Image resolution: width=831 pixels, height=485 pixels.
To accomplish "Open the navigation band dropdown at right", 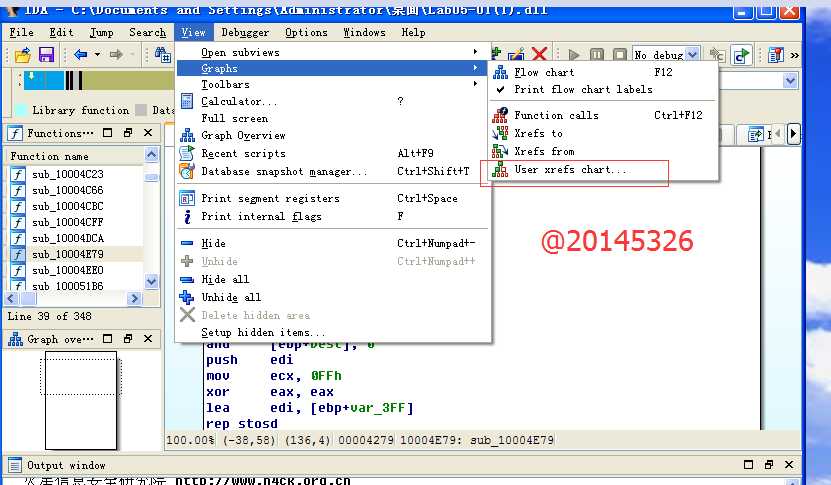I will click(790, 81).
